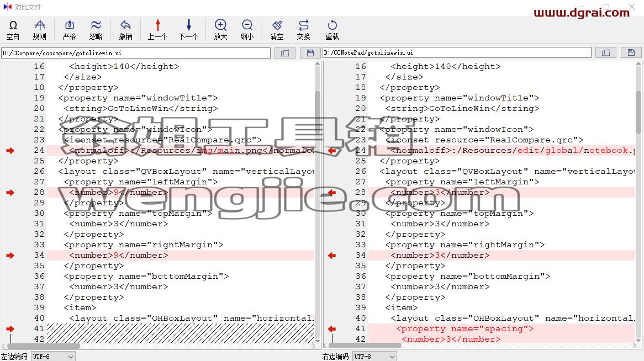Go to previous difference with 上一个

point(158,30)
